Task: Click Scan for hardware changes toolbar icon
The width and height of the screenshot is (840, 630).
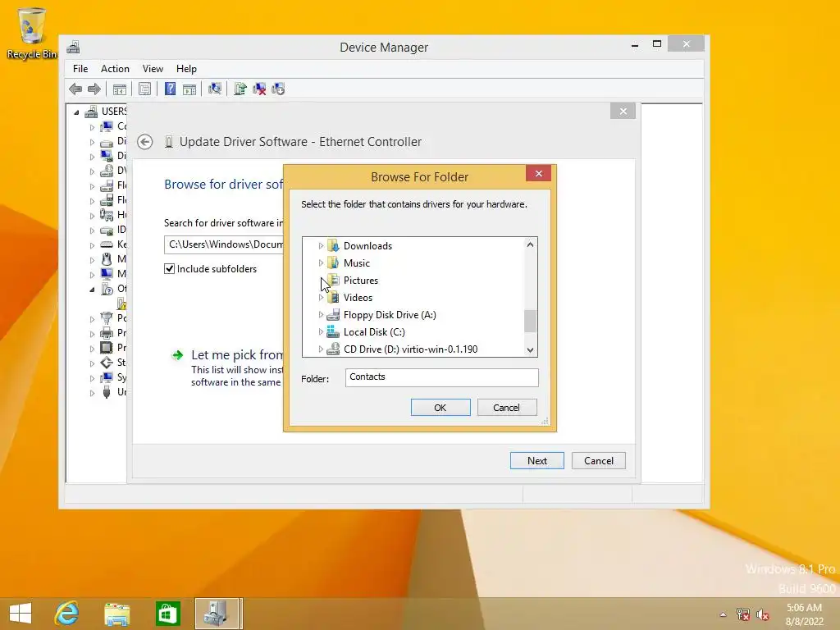Action: click(215, 89)
